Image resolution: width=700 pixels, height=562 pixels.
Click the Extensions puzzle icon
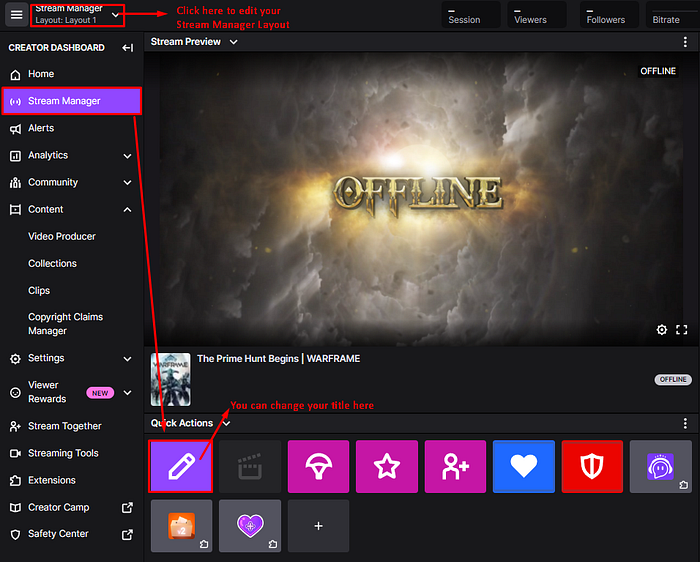15,481
